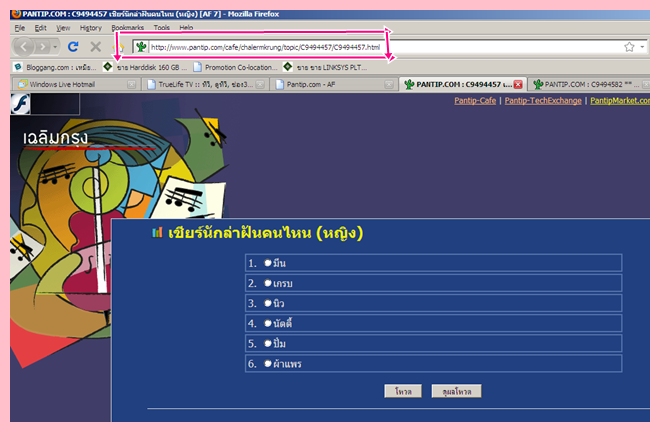Open the Pantip-TechExchange link

coord(543,101)
